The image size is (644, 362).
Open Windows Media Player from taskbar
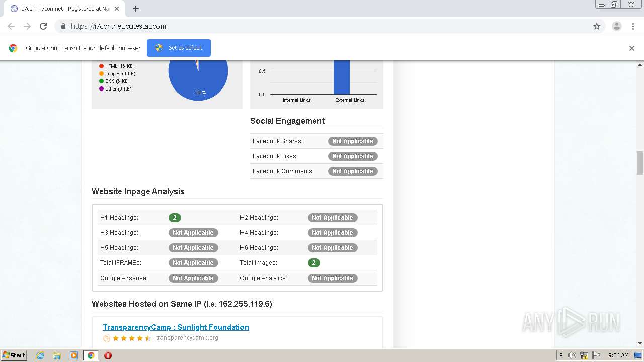pos(74,355)
